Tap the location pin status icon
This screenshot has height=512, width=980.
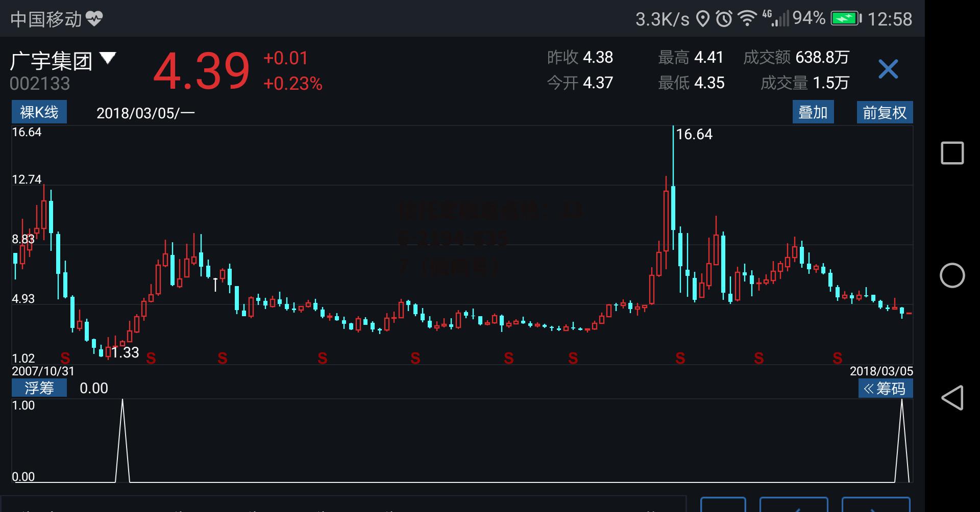[703, 19]
